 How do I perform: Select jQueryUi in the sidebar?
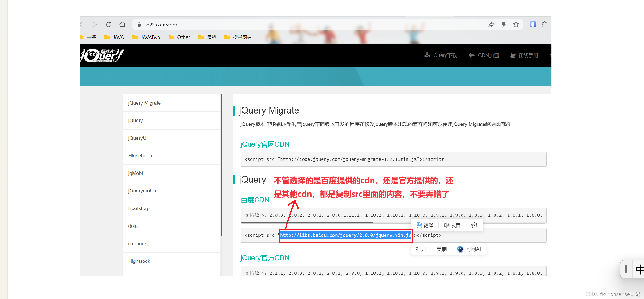(x=171, y=138)
